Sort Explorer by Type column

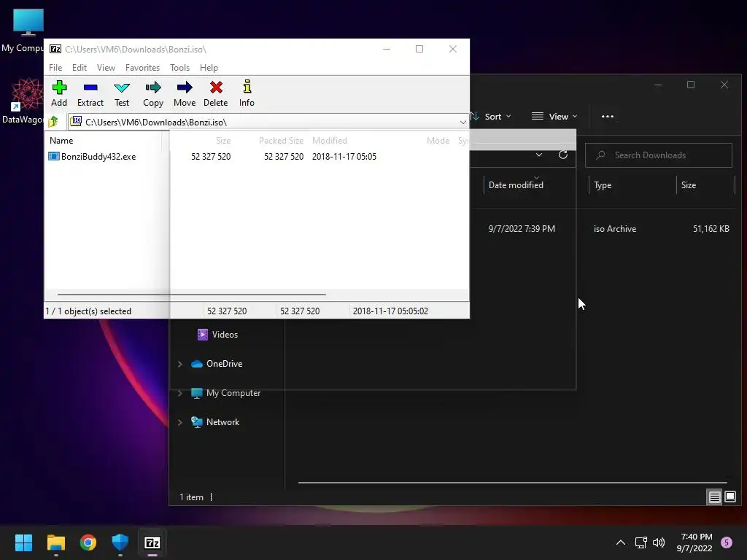603,185
